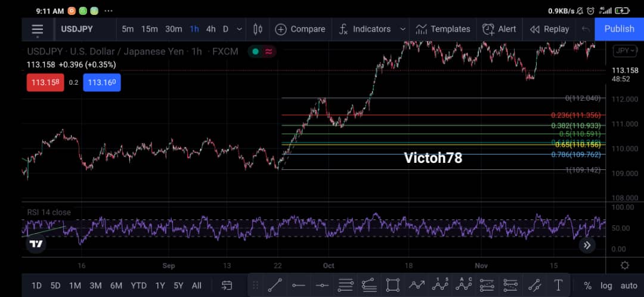Open the candlestick chart style selector

[x=258, y=29]
